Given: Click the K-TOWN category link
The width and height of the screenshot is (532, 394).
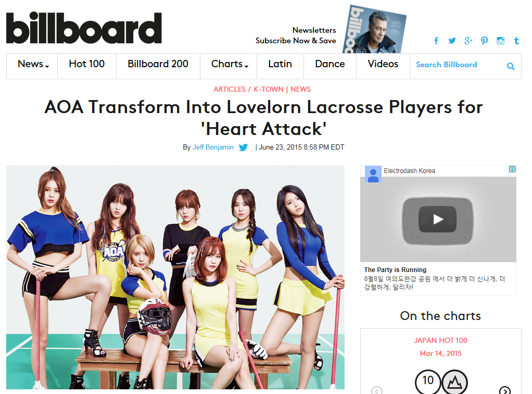Looking at the screenshot, I should click(269, 89).
